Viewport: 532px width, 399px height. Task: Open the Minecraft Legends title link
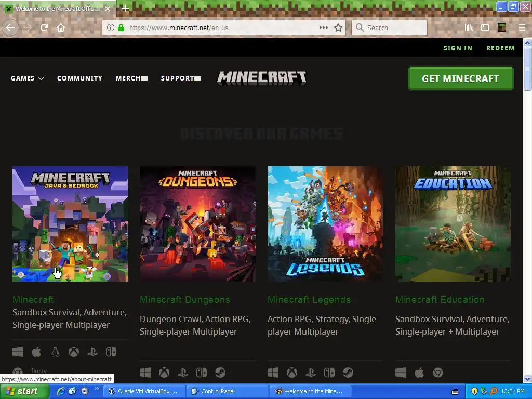point(309,300)
